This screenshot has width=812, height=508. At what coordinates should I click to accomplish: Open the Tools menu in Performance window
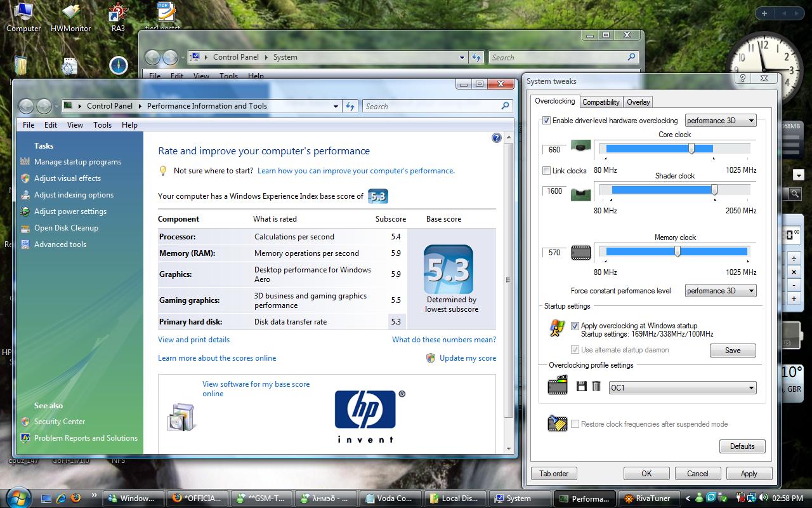tap(102, 125)
